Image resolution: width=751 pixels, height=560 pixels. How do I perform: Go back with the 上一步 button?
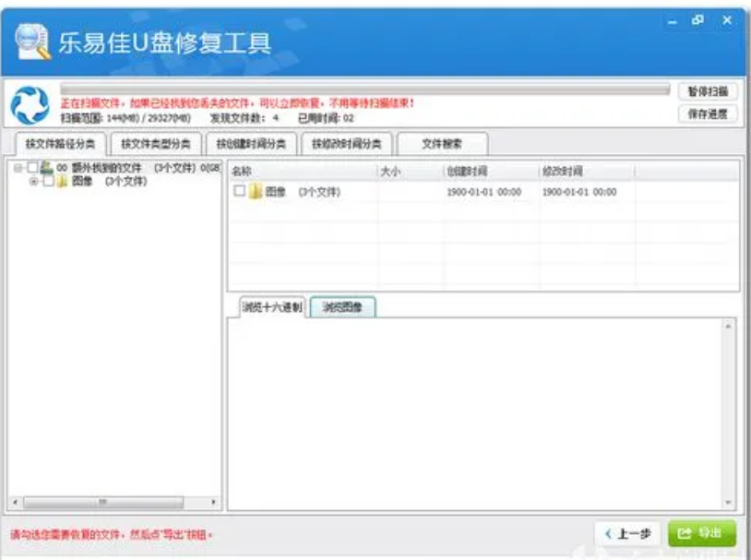627,533
